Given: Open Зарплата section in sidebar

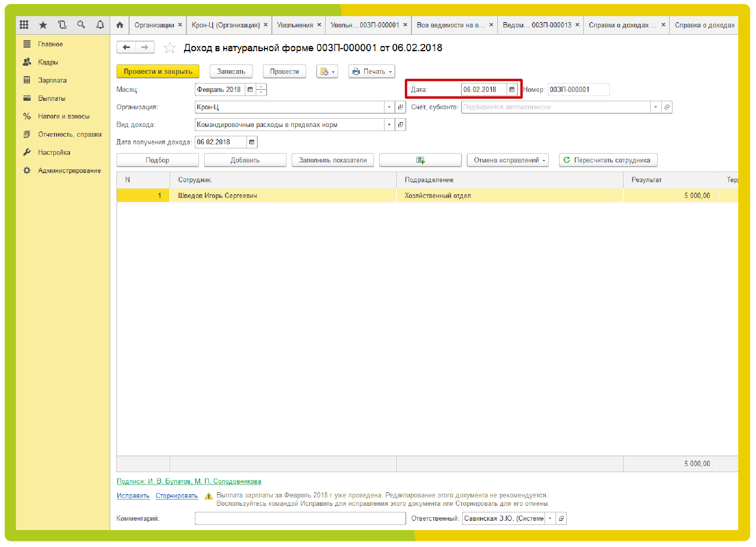Looking at the screenshot, I should (x=52, y=80).
